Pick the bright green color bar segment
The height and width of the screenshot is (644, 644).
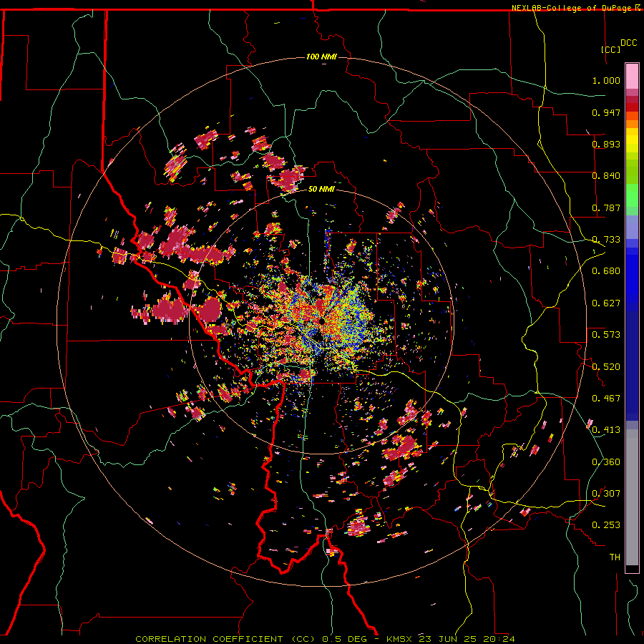tap(632, 195)
